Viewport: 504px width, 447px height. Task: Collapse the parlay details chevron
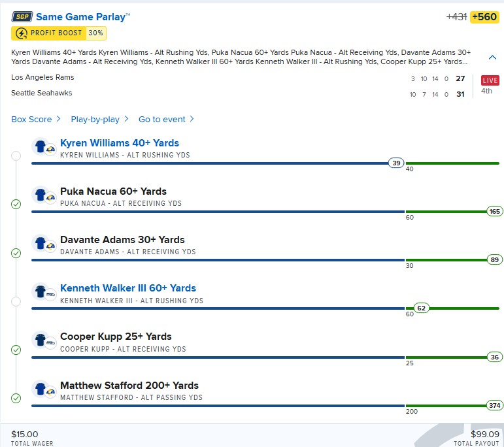click(492, 57)
